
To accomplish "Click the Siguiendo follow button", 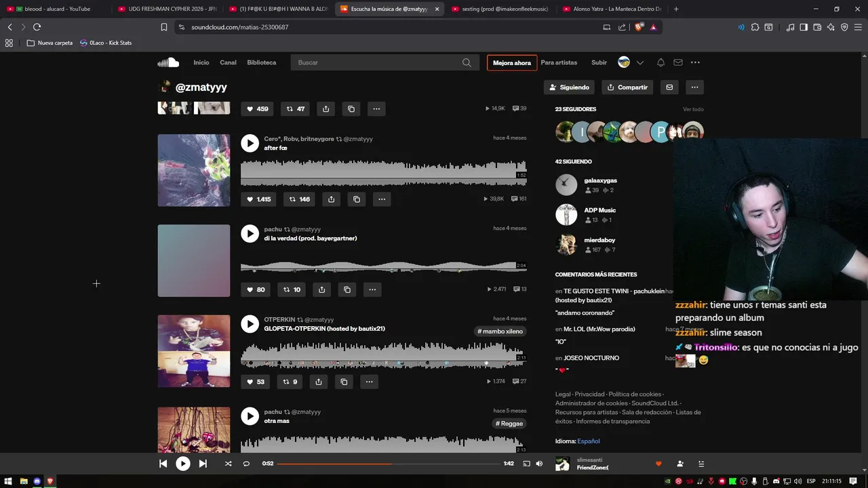I will click(x=570, y=87).
